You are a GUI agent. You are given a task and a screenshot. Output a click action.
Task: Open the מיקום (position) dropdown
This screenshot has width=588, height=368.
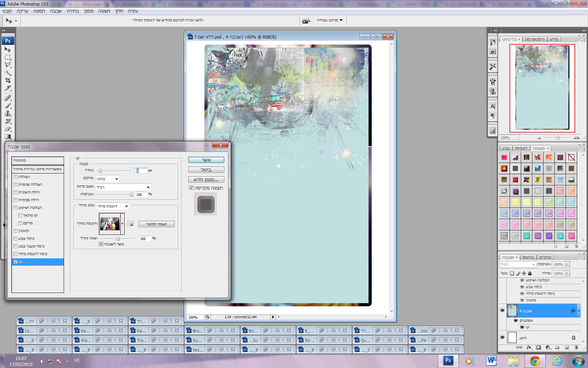[108, 179]
